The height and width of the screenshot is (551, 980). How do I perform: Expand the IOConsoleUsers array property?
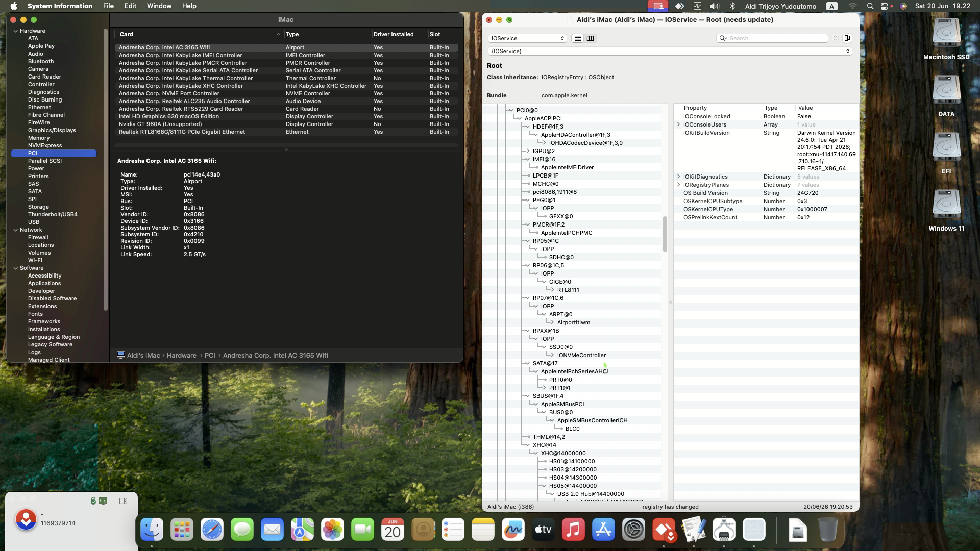pyautogui.click(x=678, y=124)
